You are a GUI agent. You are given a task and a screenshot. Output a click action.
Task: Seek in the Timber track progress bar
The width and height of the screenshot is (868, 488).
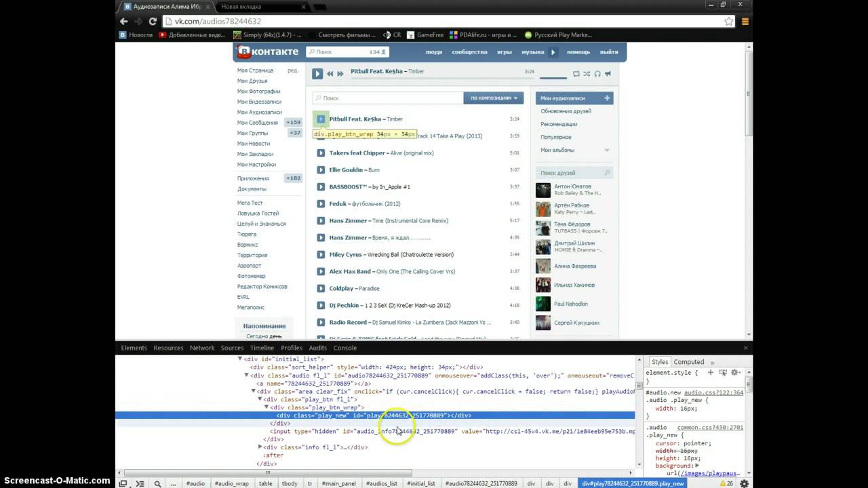(x=442, y=78)
